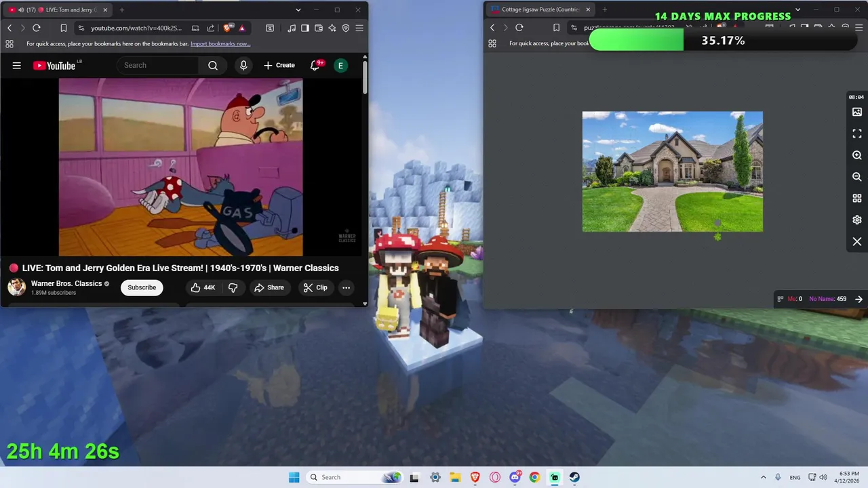Click the YouTube search input field
This screenshot has width=868, height=488.
click(x=158, y=65)
